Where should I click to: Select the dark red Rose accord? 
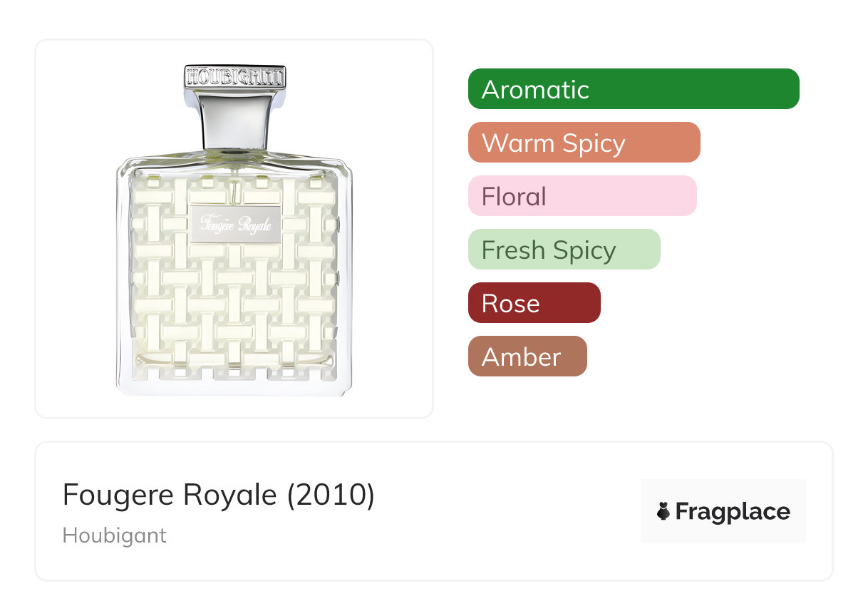tap(534, 303)
